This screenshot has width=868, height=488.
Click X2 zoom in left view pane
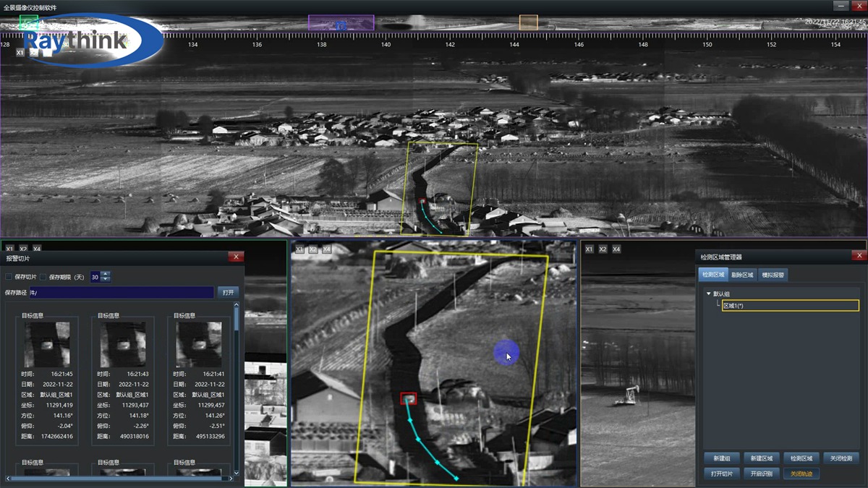coord(23,249)
